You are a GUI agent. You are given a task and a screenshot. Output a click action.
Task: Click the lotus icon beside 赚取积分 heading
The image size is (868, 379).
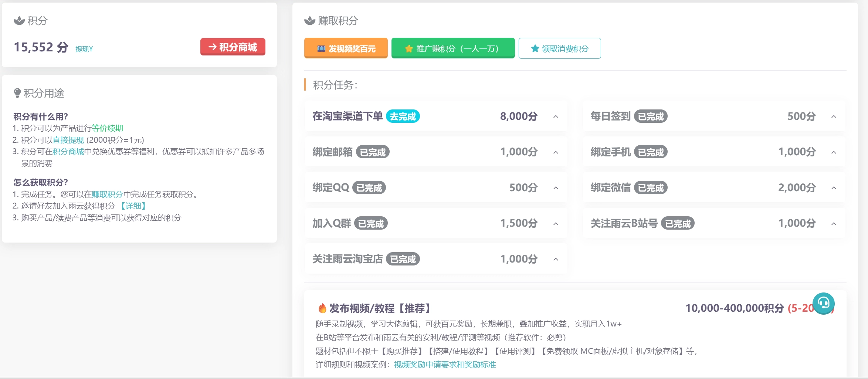point(309,21)
